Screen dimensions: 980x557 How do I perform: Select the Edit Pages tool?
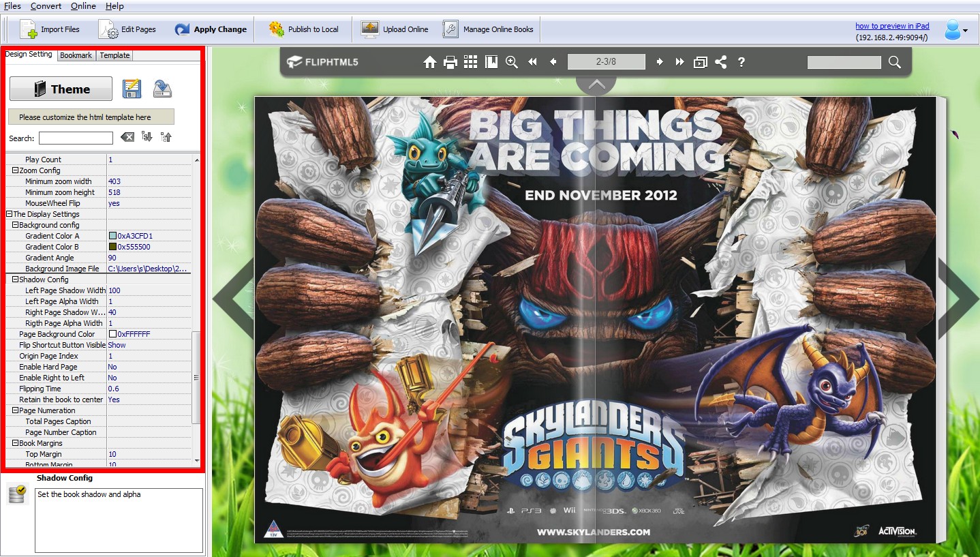(x=108, y=29)
